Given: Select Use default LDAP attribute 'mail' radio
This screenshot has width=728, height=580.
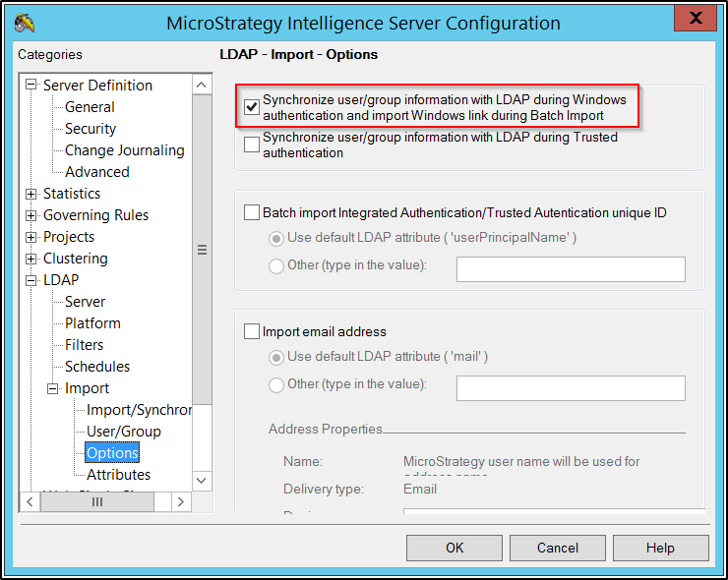Looking at the screenshot, I should pos(276,357).
